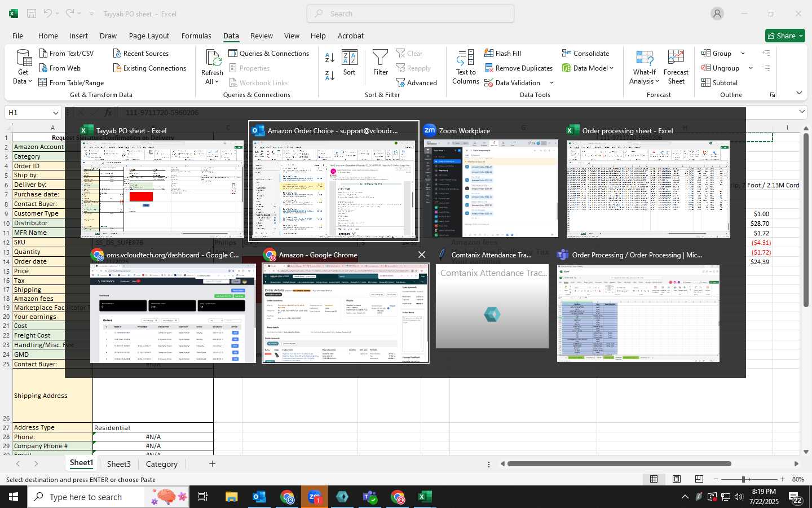Open the Outline dialog launcher
The image size is (812, 508).
coord(773,95)
